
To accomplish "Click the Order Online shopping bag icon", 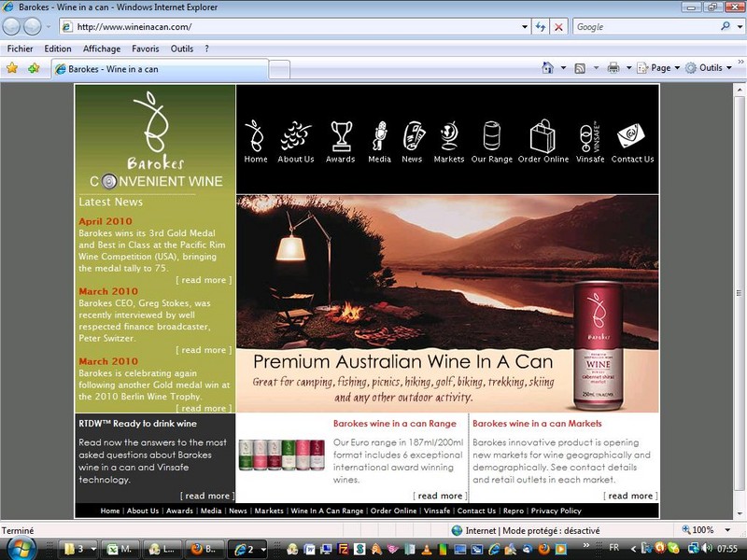I will tap(543, 135).
